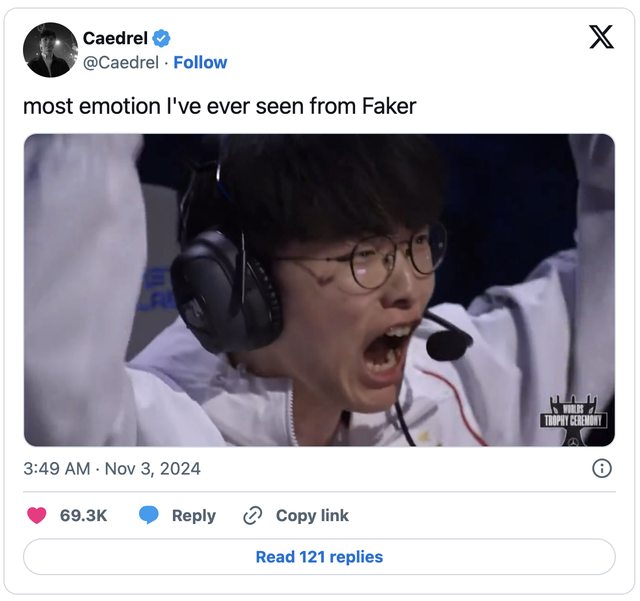
Task: Open Caedrel's circular profile avatar
Action: (51, 50)
